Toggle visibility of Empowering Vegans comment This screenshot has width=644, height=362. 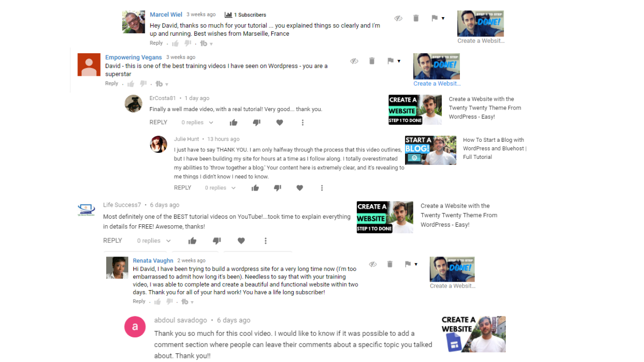[354, 61]
